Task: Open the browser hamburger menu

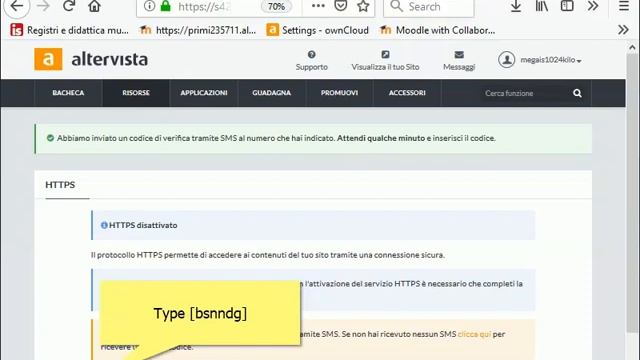Action: coord(624,6)
